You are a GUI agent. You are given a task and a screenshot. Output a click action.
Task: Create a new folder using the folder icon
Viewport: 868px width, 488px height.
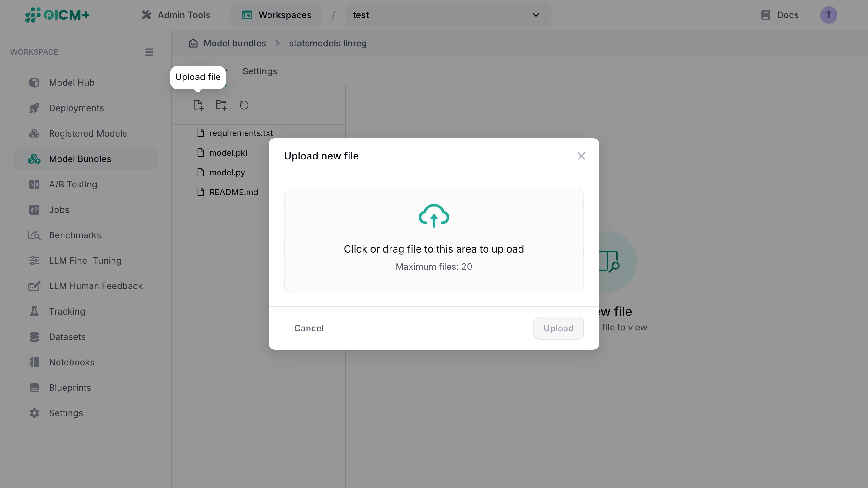click(221, 105)
